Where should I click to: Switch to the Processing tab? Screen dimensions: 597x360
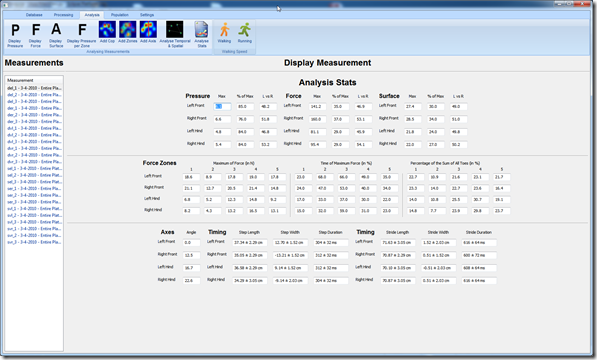click(63, 15)
